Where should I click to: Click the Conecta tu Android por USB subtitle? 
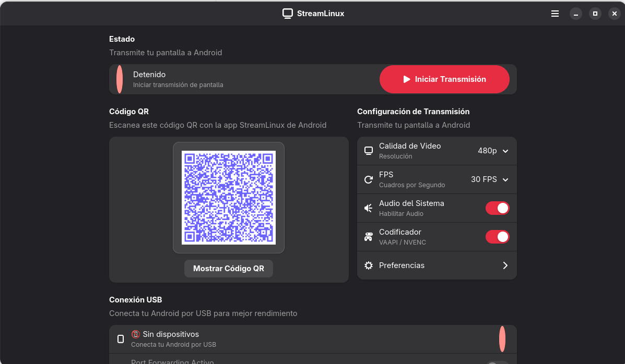pyautogui.click(x=173, y=345)
